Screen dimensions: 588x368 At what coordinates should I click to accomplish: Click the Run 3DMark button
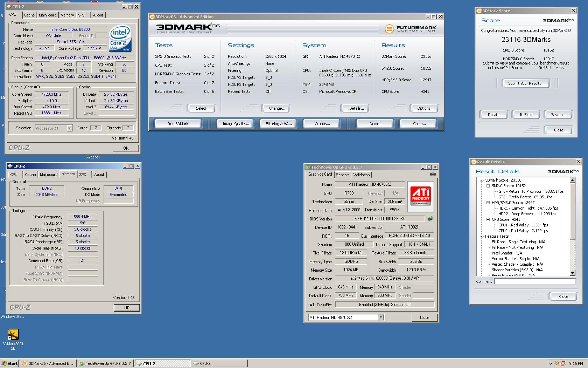point(178,124)
